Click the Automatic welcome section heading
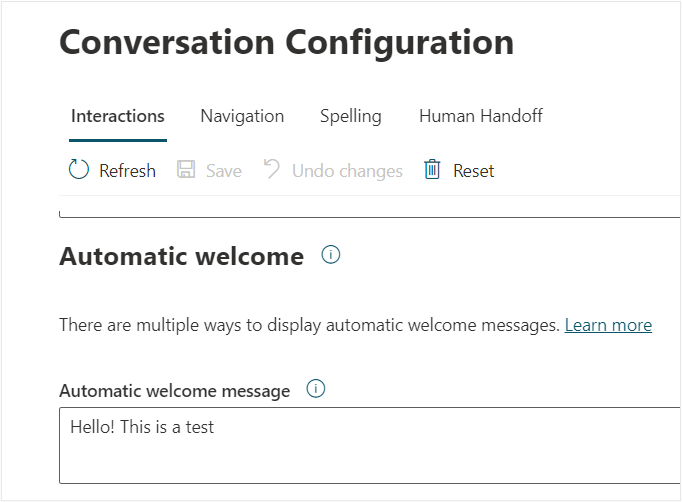Viewport: 682px width, 502px height. (x=181, y=256)
